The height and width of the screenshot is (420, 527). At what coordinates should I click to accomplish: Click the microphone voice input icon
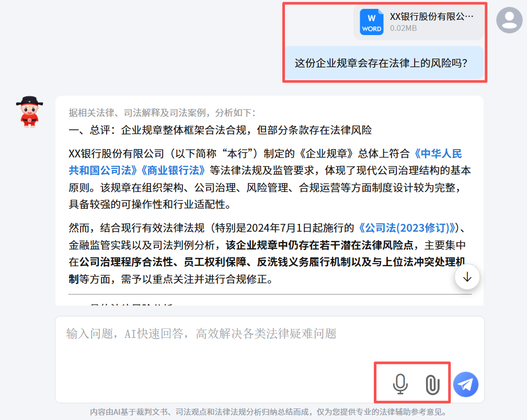[400, 384]
